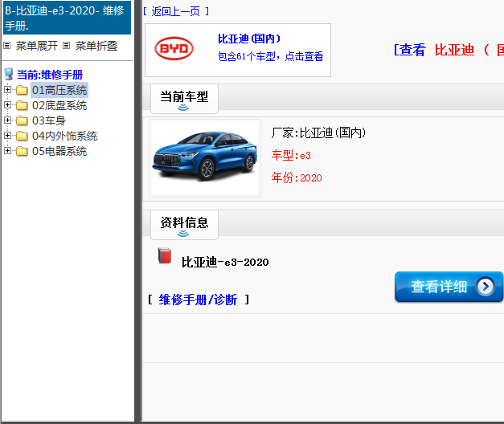
Task: Click 包含61个车型,点击查看 link
Action: 270,56
